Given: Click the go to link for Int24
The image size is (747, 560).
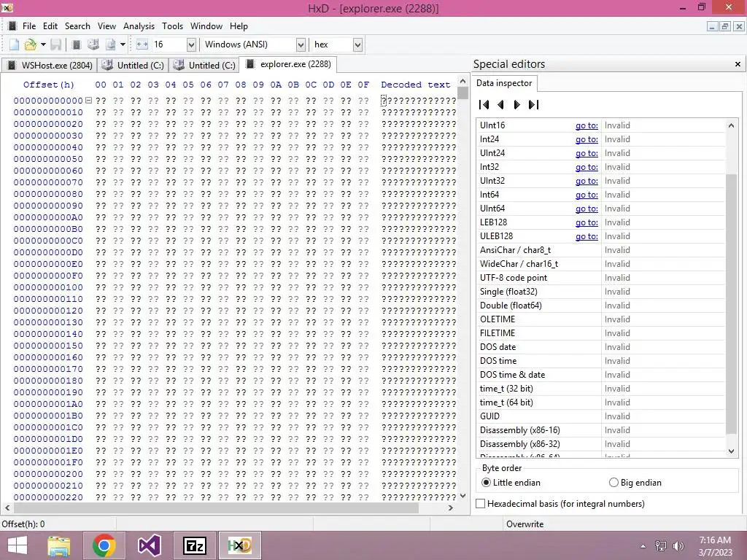Looking at the screenshot, I should tap(587, 139).
